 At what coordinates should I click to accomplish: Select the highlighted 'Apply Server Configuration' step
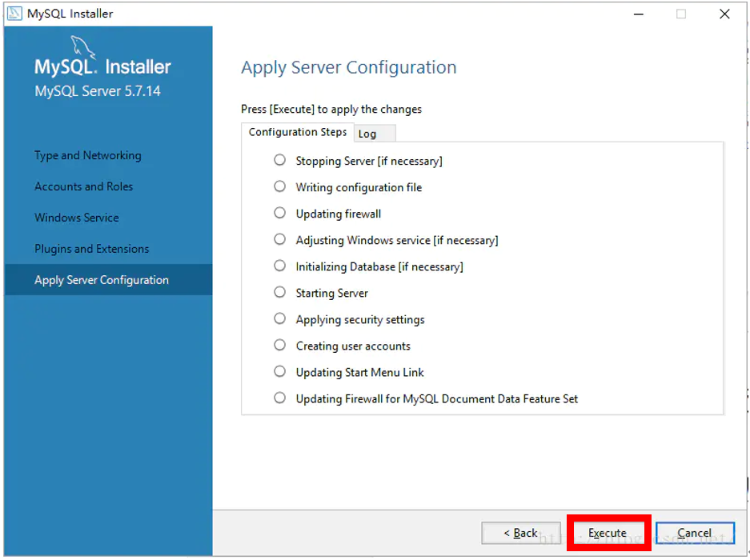[x=101, y=280]
